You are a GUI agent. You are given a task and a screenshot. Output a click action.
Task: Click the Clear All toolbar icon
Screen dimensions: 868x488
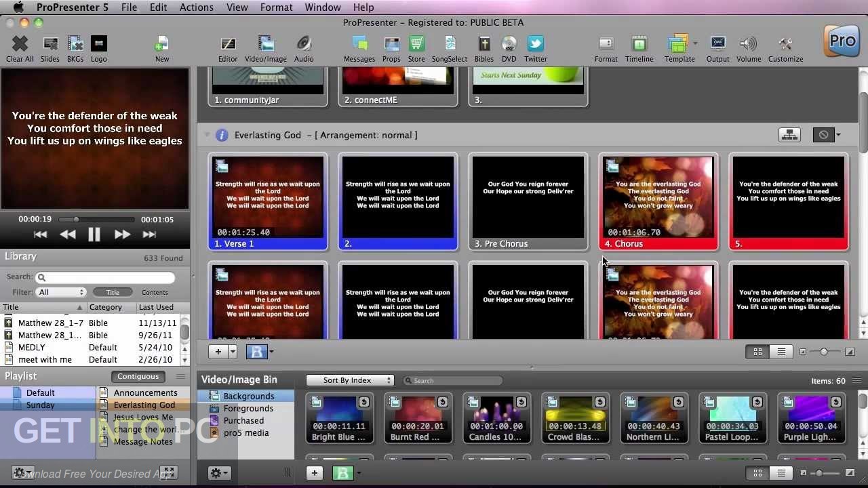[x=20, y=44]
